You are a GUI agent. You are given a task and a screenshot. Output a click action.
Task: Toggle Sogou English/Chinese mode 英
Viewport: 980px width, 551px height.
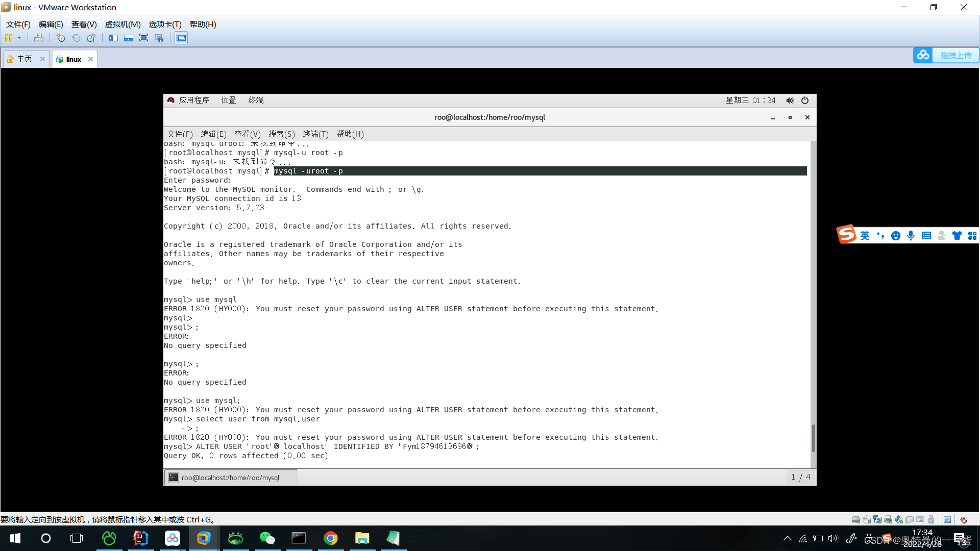point(865,235)
